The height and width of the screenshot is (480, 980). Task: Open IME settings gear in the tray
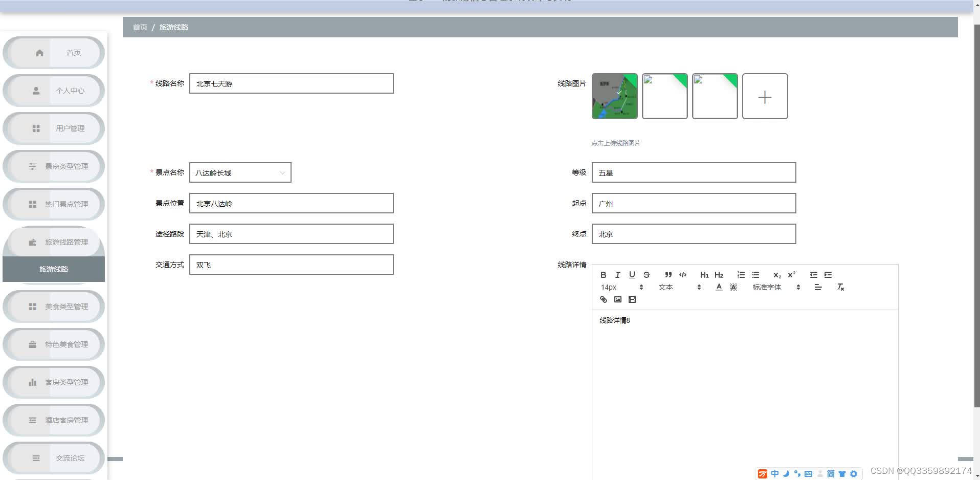click(854, 474)
